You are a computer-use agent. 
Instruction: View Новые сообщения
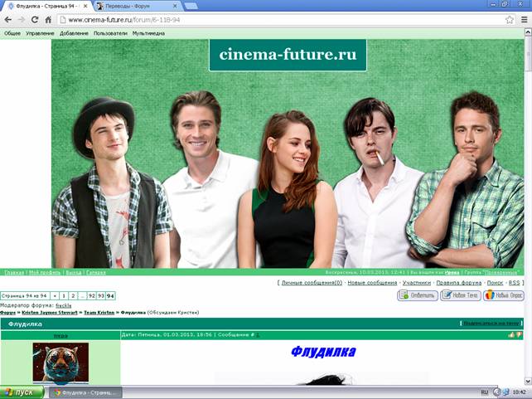372,283
